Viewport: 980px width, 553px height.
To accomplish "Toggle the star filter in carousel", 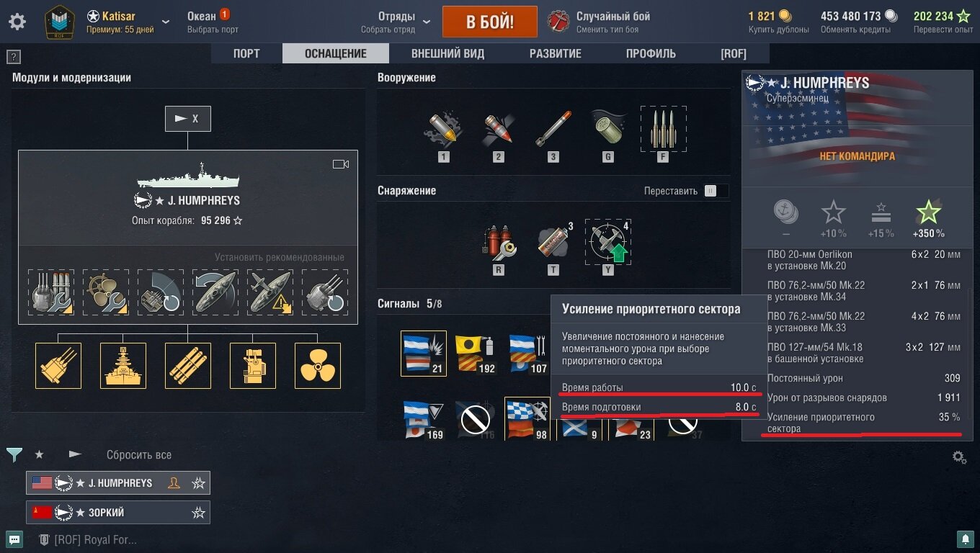I will coord(39,455).
